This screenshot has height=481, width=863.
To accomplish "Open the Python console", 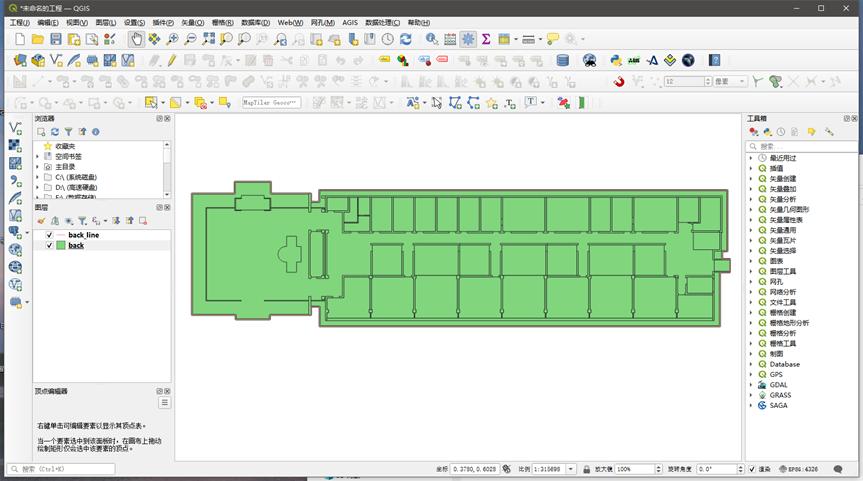I will (616, 60).
